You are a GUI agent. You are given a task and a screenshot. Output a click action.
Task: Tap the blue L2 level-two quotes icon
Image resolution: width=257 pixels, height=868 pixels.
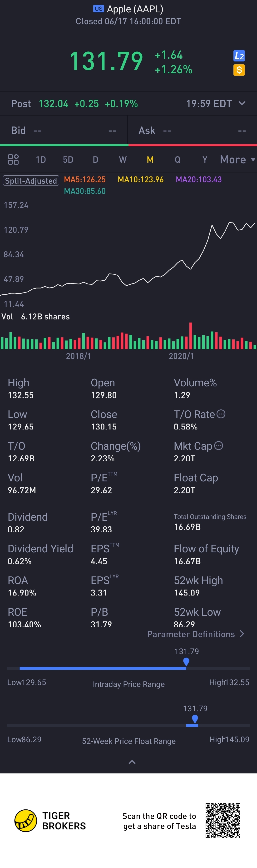tap(239, 56)
